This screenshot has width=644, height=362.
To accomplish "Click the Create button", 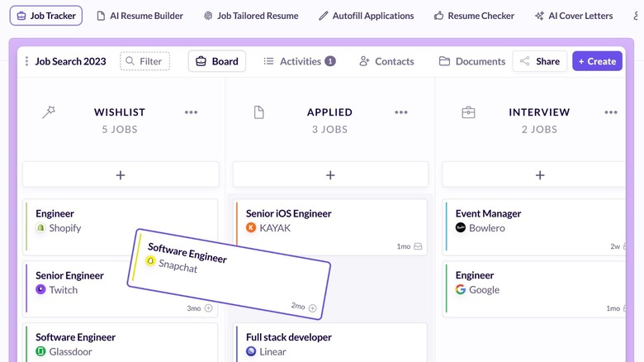I will tap(597, 61).
